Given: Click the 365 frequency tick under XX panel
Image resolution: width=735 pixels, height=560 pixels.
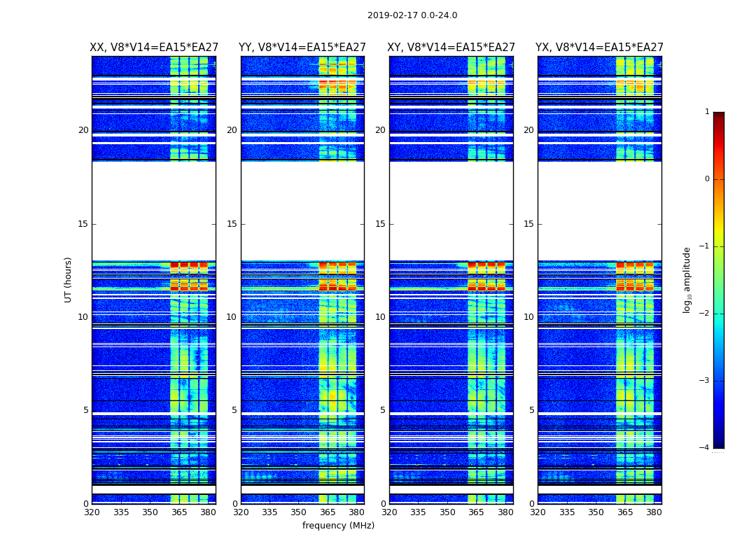Looking at the screenshot, I should tap(179, 512).
